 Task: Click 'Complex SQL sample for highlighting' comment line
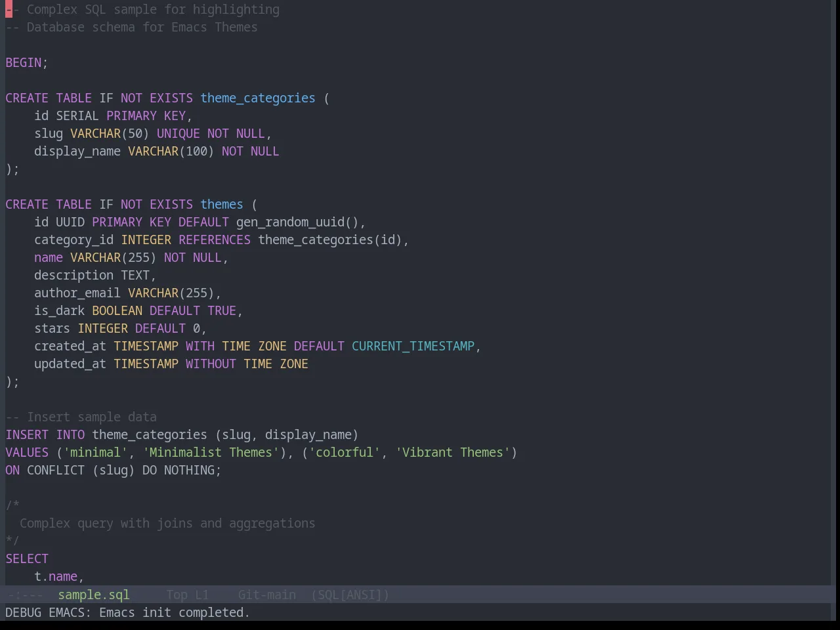[142, 9]
